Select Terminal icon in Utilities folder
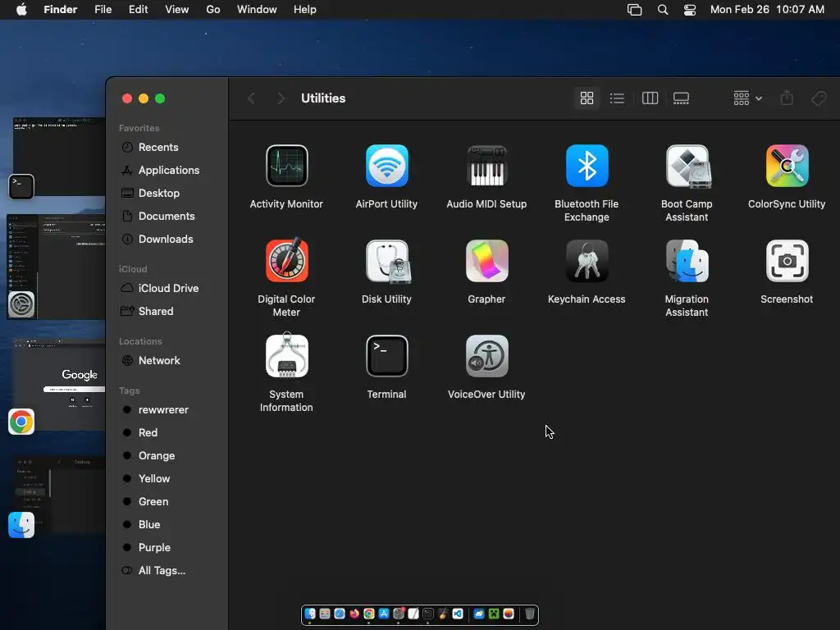Image resolution: width=840 pixels, height=630 pixels. tap(387, 356)
